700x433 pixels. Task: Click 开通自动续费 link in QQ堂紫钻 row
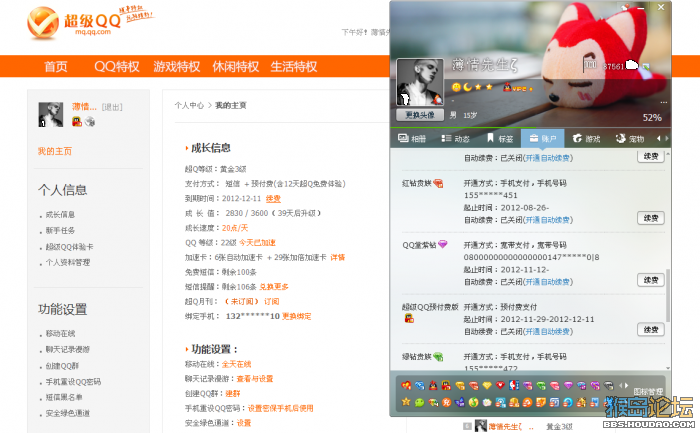point(548,282)
